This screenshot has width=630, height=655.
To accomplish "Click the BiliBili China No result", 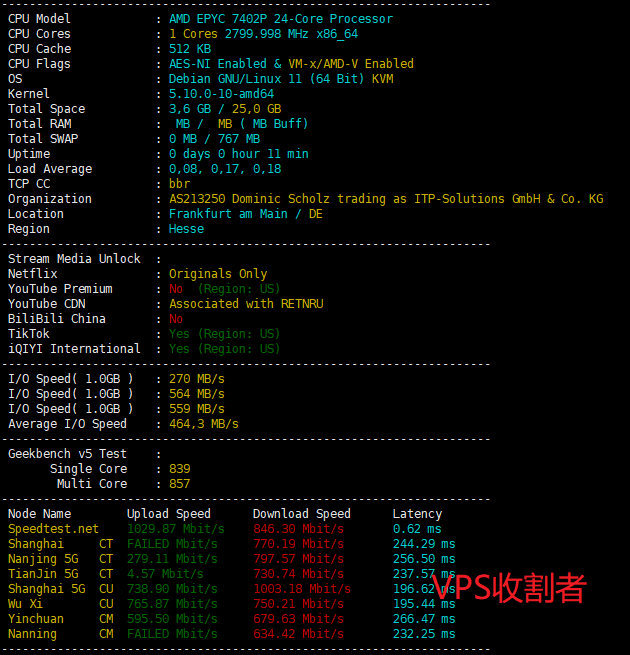I will click(x=176, y=319).
